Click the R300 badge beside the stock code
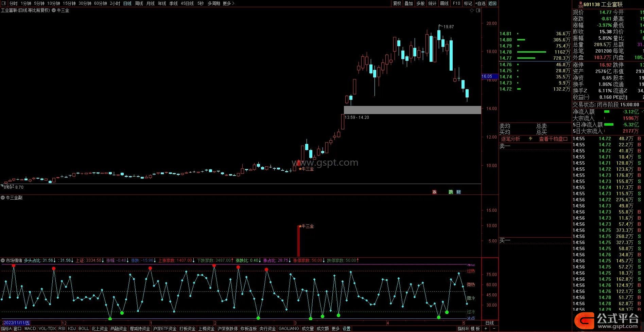The width and height of the screenshot is (644, 332). tap(580, 4)
